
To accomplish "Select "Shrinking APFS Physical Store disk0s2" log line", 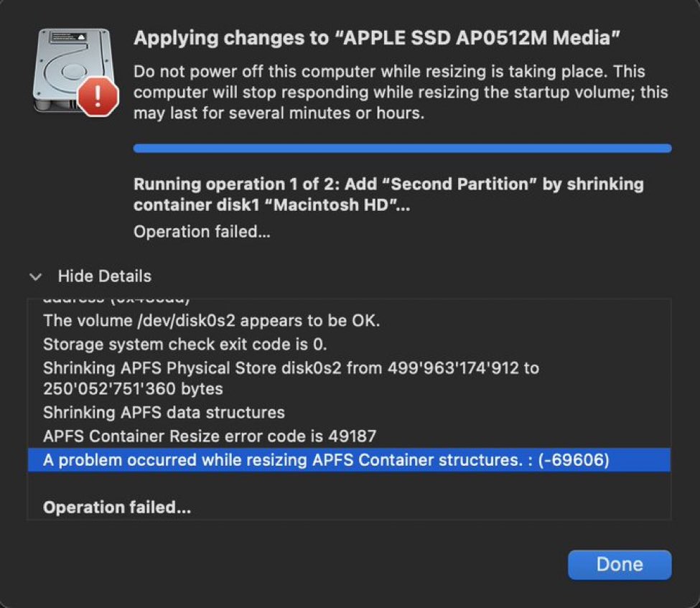I will (x=291, y=368).
